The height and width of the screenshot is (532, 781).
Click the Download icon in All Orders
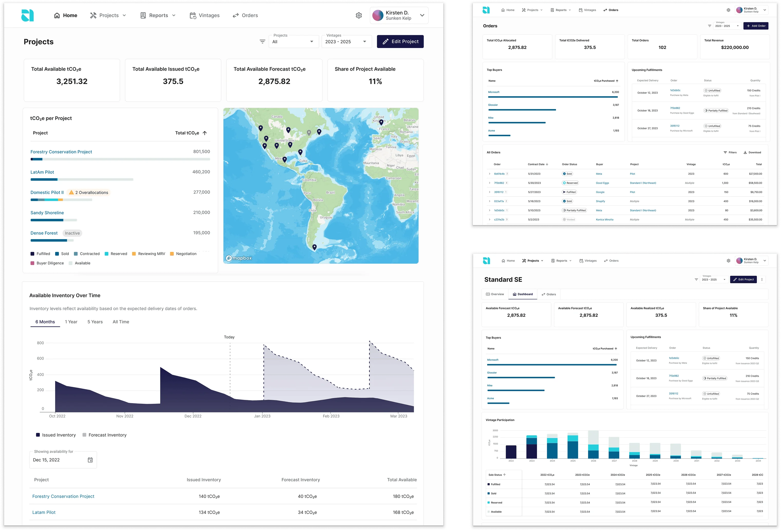click(x=745, y=153)
